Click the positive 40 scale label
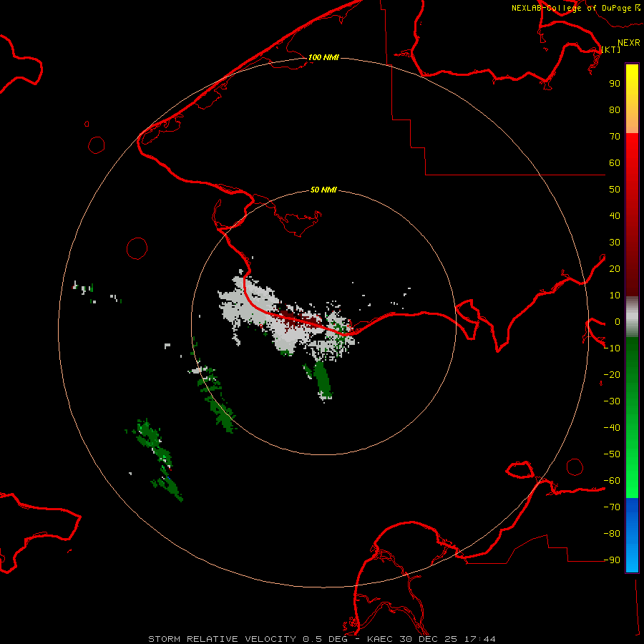 615,216
